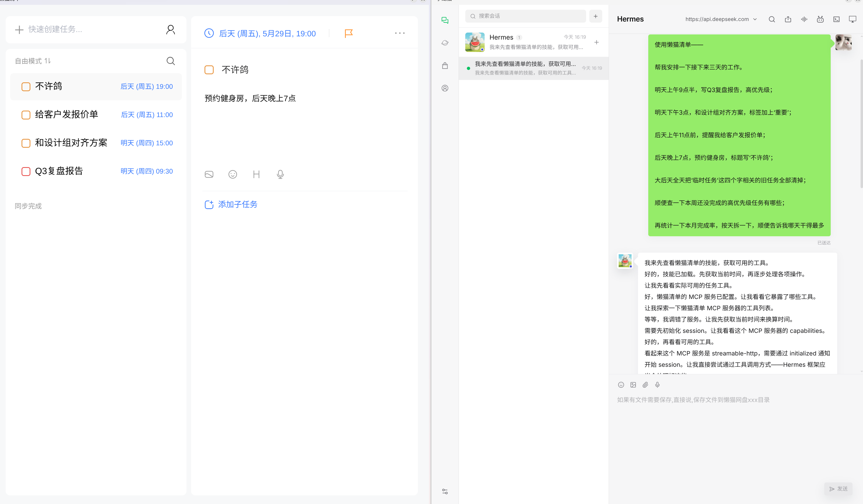The height and width of the screenshot is (504, 863).
Task: Click the 发送 send button
Action: [x=838, y=489]
